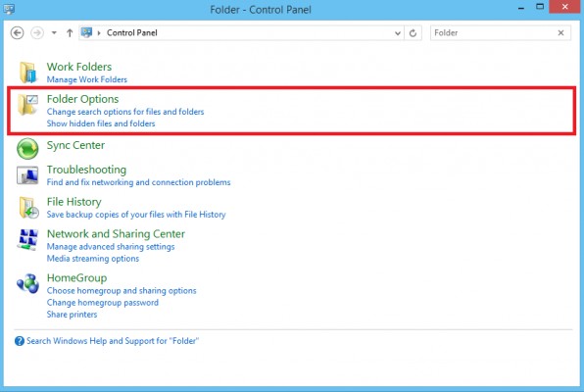The width and height of the screenshot is (584, 392).
Task: Open HomeGroup heading link
Action: coord(76,278)
